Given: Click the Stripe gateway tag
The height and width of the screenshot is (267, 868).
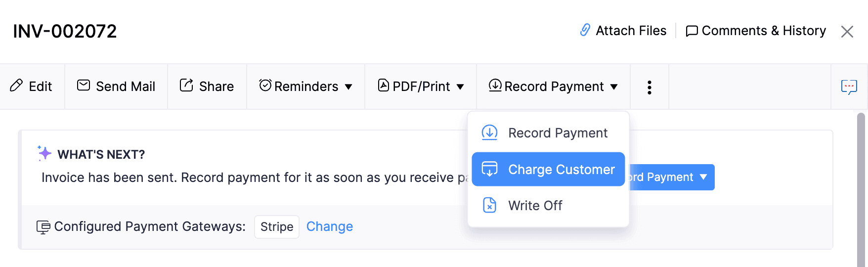Looking at the screenshot, I should [x=277, y=227].
